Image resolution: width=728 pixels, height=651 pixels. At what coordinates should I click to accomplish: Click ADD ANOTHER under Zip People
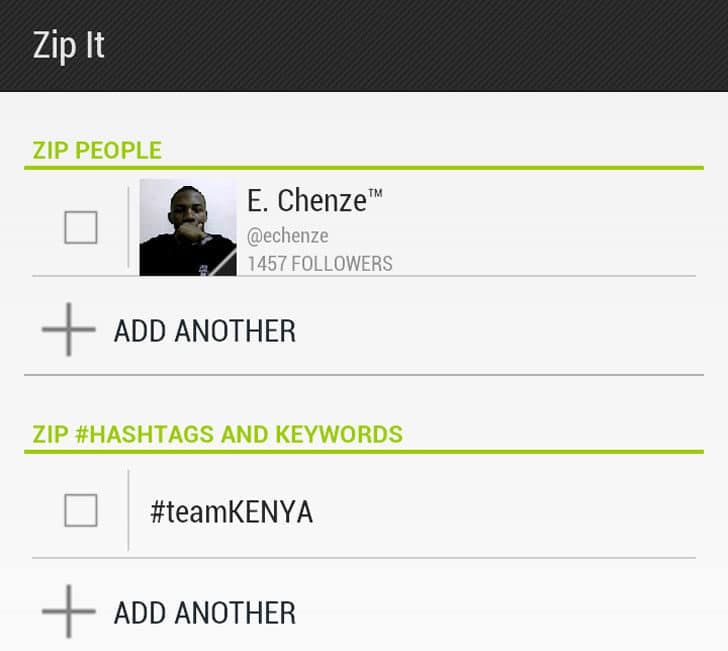(205, 331)
